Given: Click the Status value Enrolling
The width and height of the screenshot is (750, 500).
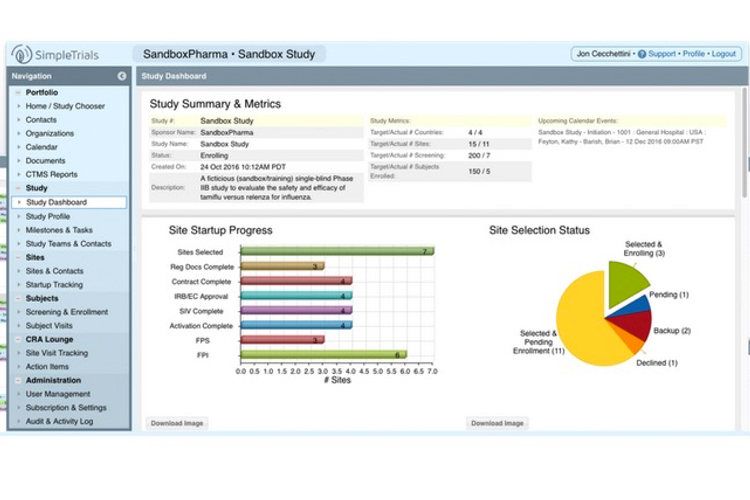Looking at the screenshot, I should coord(214,156).
